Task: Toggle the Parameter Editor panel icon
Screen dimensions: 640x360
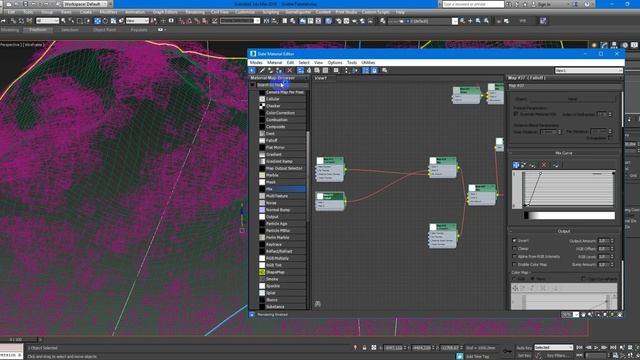Action: [374, 71]
